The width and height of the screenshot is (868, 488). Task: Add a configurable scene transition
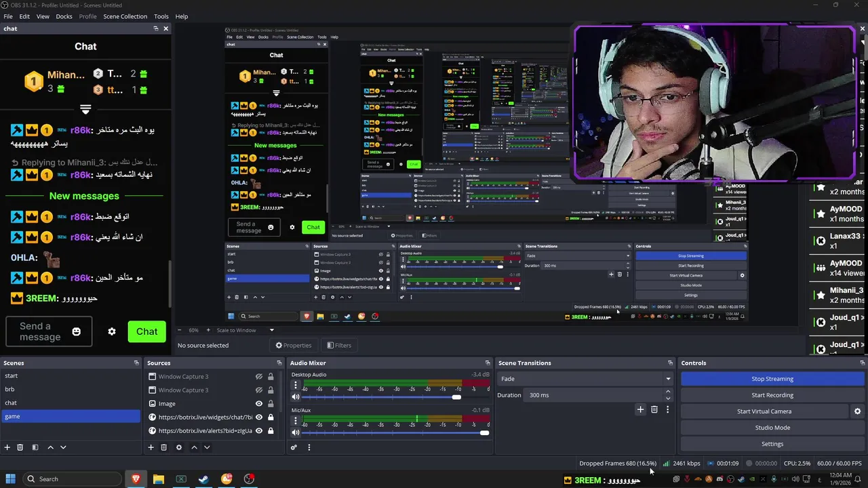click(640, 409)
